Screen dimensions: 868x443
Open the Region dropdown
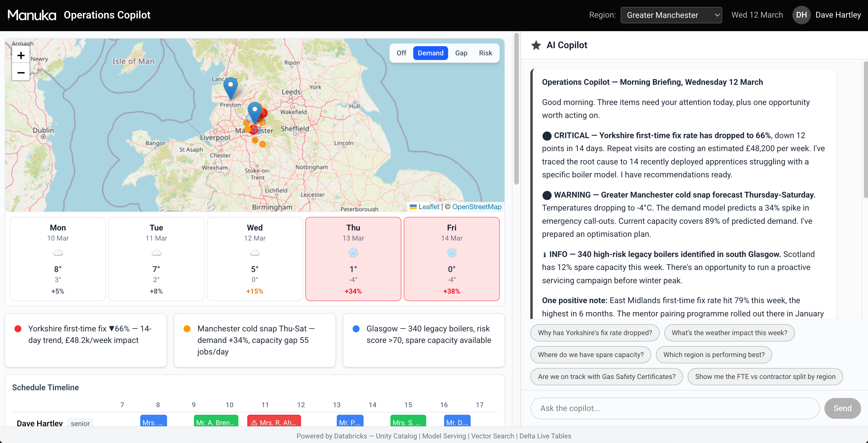point(671,15)
